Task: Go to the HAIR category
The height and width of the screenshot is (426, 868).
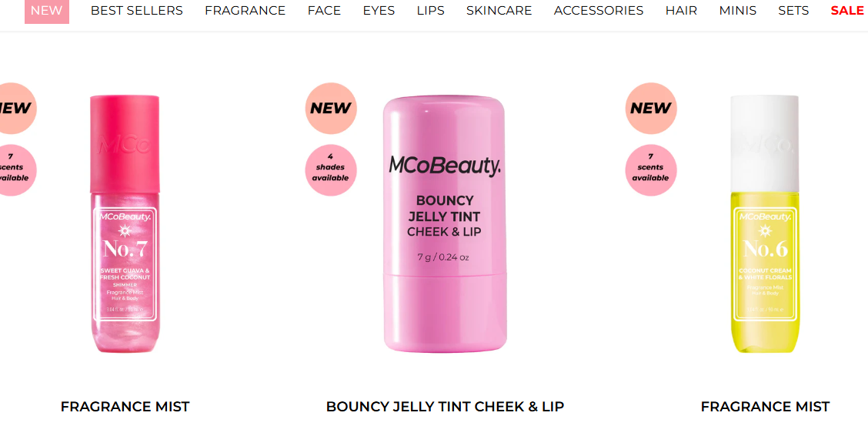Action: pos(682,11)
